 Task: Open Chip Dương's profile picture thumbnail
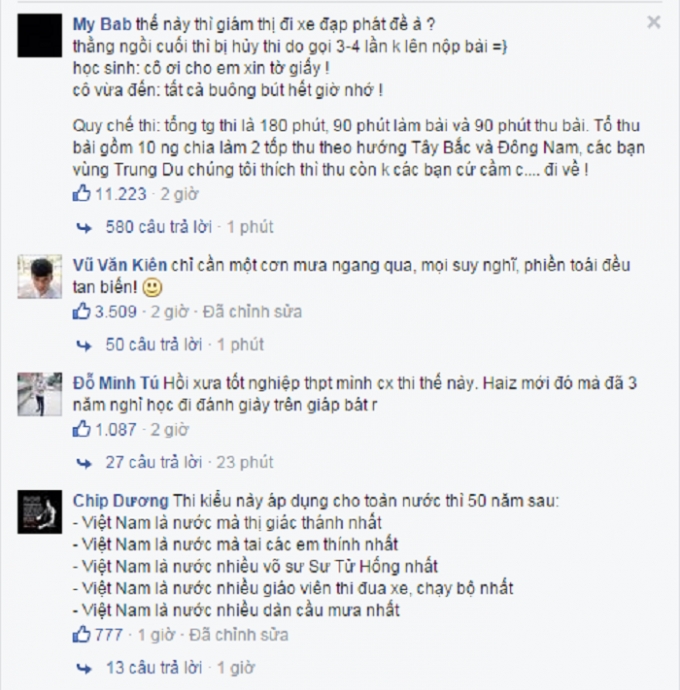point(40,512)
